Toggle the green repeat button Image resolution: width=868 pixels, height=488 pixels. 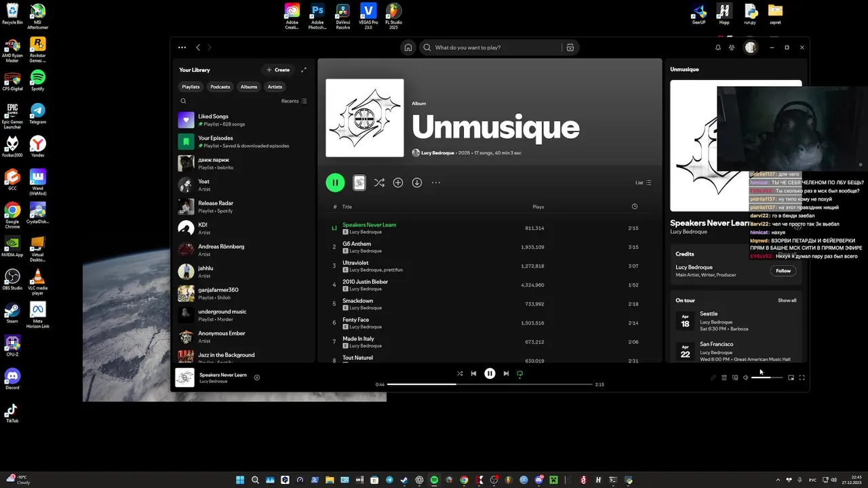click(520, 373)
